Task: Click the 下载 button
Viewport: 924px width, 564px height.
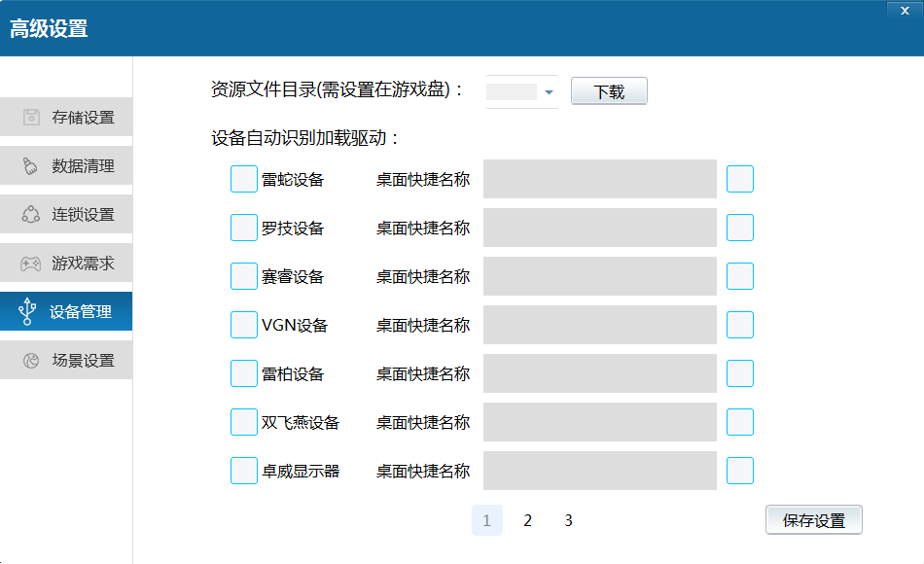Action: 609,90
